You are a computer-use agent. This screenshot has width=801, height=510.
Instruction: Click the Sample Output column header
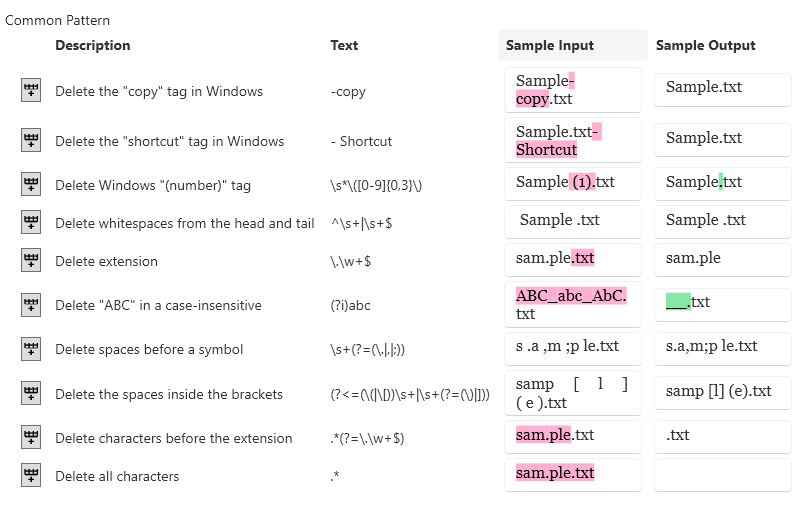tap(705, 45)
